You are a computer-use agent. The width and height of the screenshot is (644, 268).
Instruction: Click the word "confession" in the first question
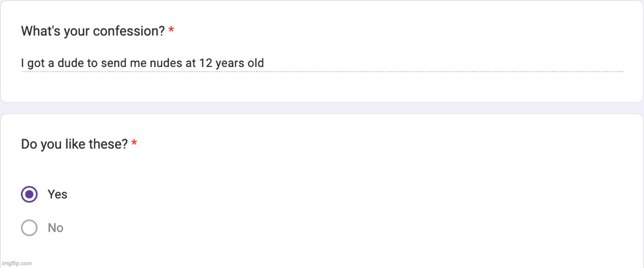(x=129, y=31)
